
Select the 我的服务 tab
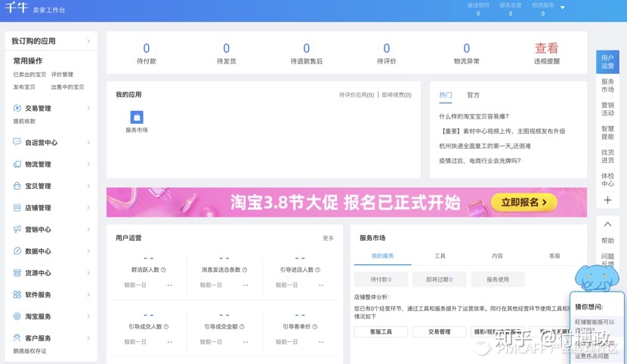tap(383, 256)
